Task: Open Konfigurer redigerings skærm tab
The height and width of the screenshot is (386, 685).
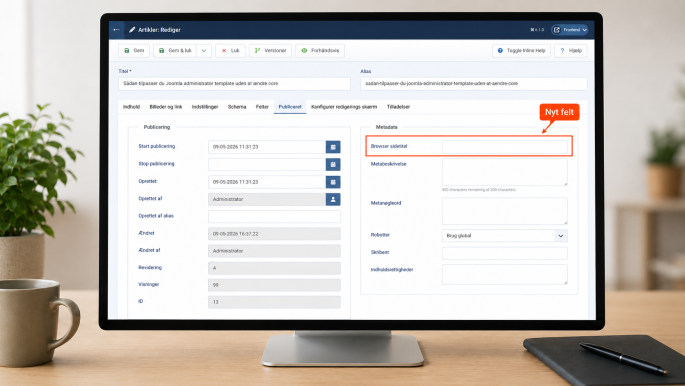Action: pos(344,107)
